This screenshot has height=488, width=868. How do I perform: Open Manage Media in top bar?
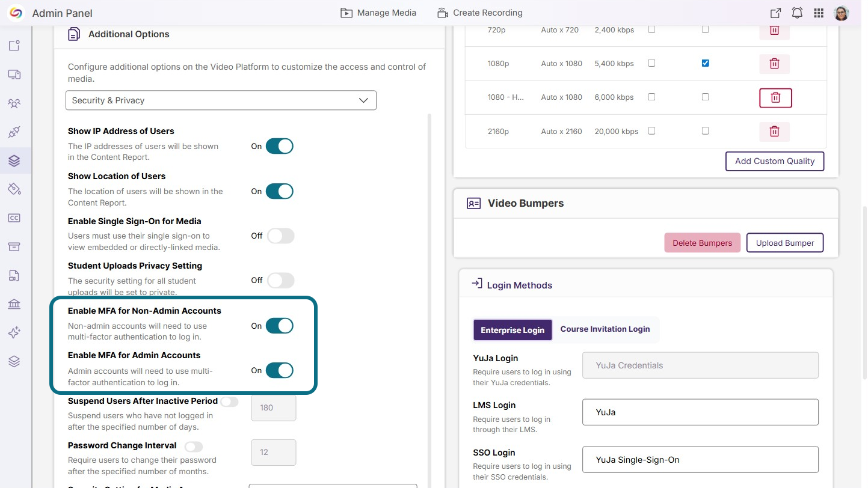(378, 13)
